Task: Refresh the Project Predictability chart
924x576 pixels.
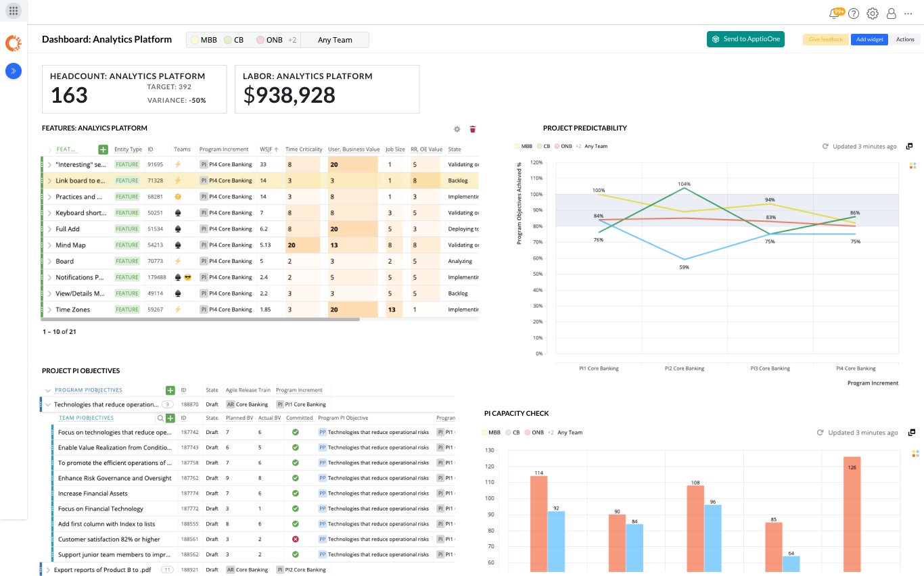Action: [825, 147]
